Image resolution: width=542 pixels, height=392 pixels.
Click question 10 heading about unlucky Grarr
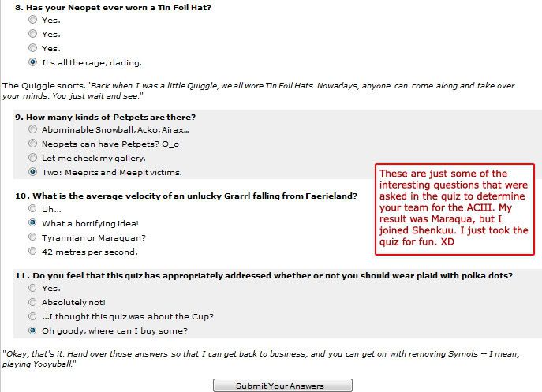point(186,196)
